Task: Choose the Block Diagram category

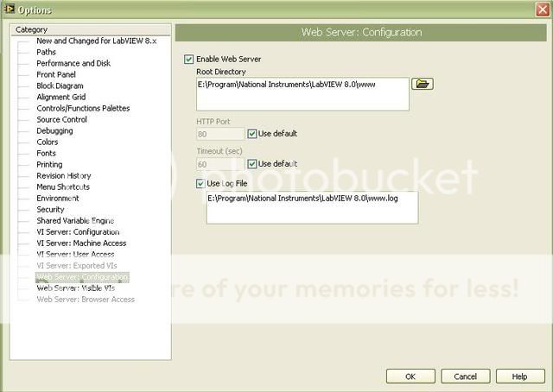Action: point(60,86)
